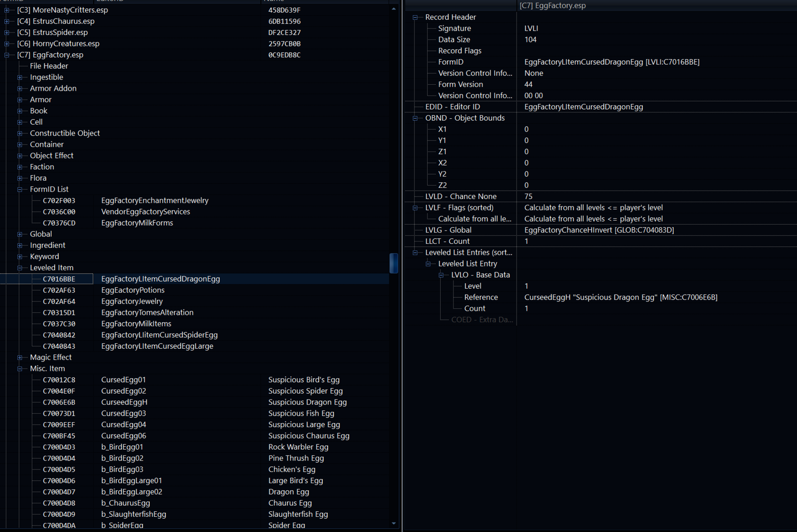The height and width of the screenshot is (532, 797).
Task: Select the Keyword group
Action: pos(44,257)
